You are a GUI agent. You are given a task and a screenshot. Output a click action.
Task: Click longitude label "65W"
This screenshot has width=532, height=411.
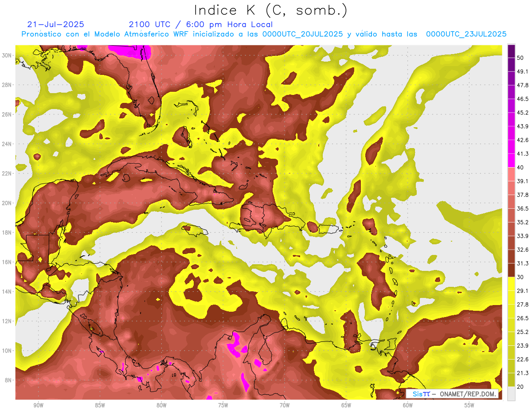[x=346, y=405]
